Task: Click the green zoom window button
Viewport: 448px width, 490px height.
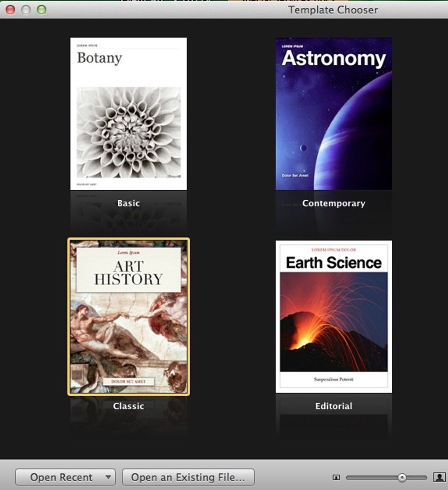Action: tap(42, 10)
